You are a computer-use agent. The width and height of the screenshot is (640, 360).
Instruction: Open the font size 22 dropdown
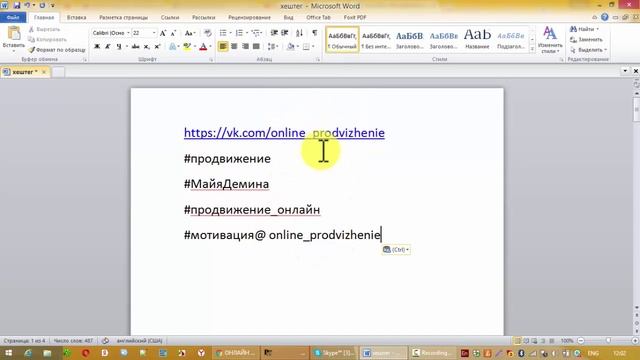tap(154, 33)
